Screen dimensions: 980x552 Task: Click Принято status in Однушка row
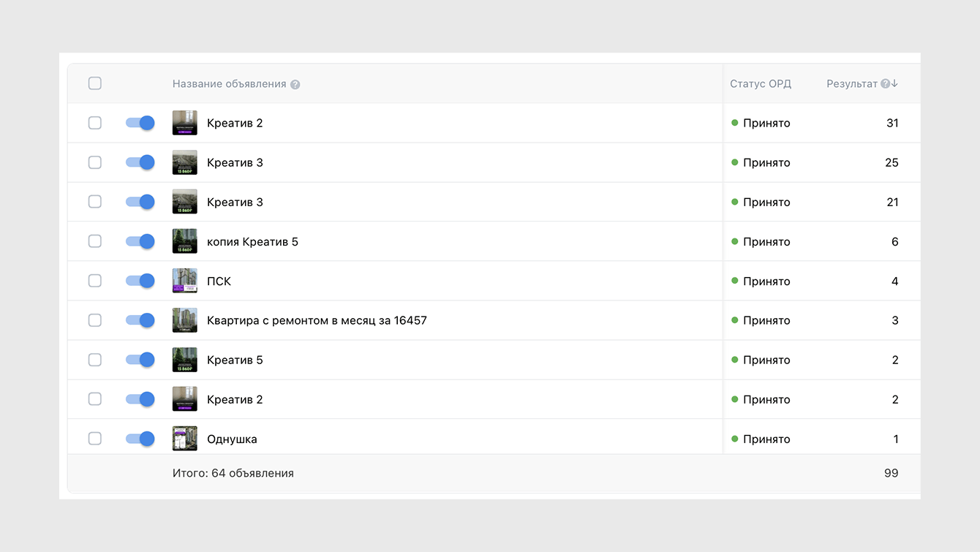point(766,439)
